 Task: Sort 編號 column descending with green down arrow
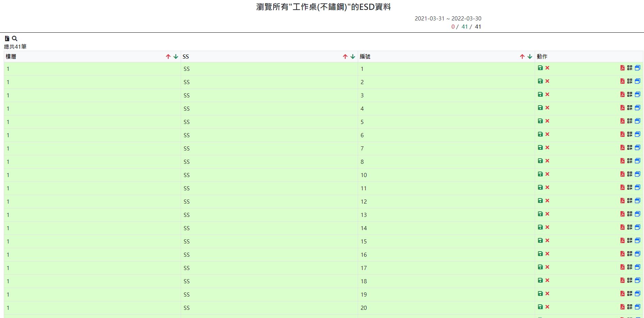[530, 57]
